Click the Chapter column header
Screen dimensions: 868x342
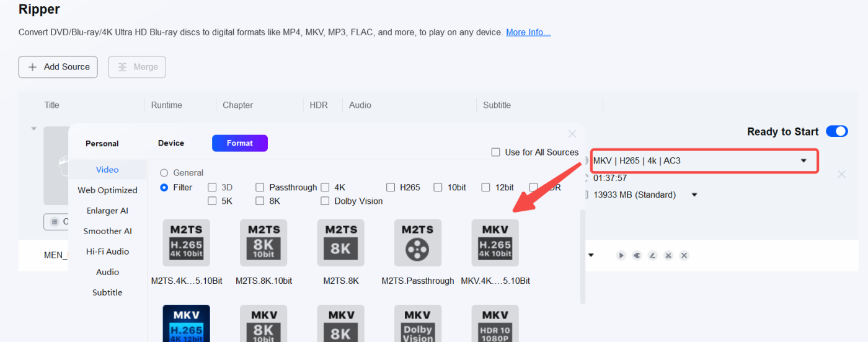point(238,105)
